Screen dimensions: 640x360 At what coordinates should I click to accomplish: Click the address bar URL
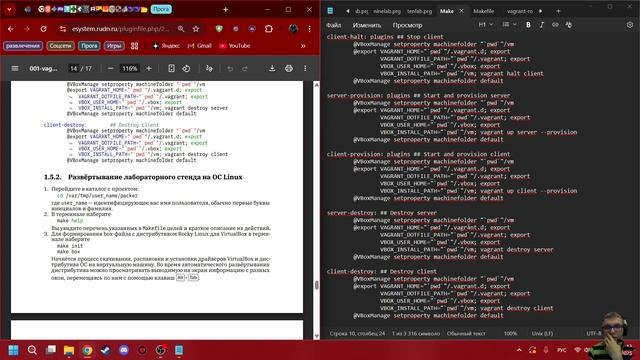click(120, 29)
